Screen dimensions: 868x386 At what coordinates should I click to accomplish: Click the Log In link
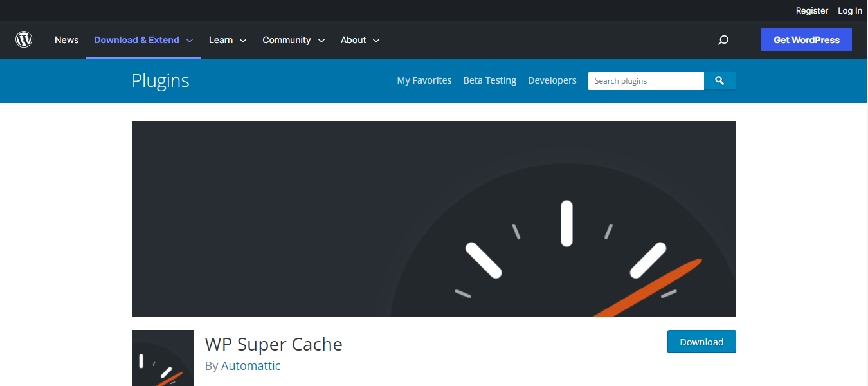click(x=850, y=10)
